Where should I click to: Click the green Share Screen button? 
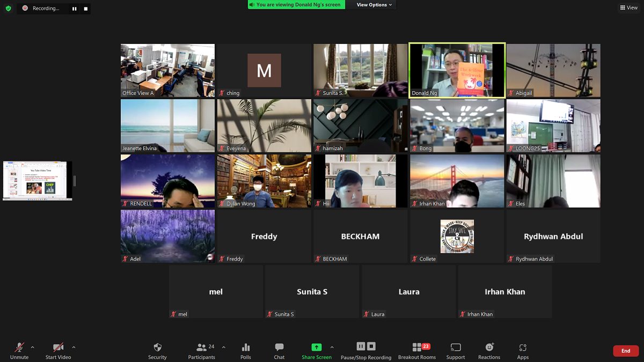click(x=317, y=351)
